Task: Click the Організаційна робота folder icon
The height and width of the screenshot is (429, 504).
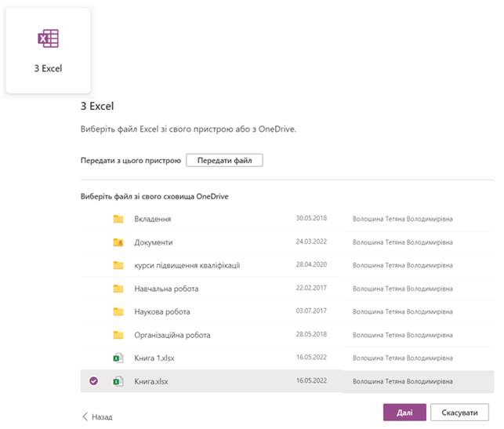Action: (x=119, y=335)
